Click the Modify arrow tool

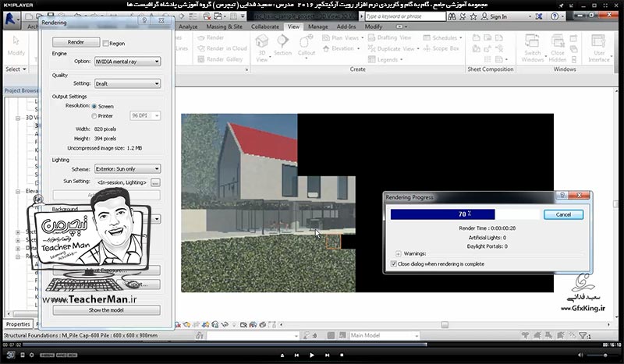coord(16,41)
